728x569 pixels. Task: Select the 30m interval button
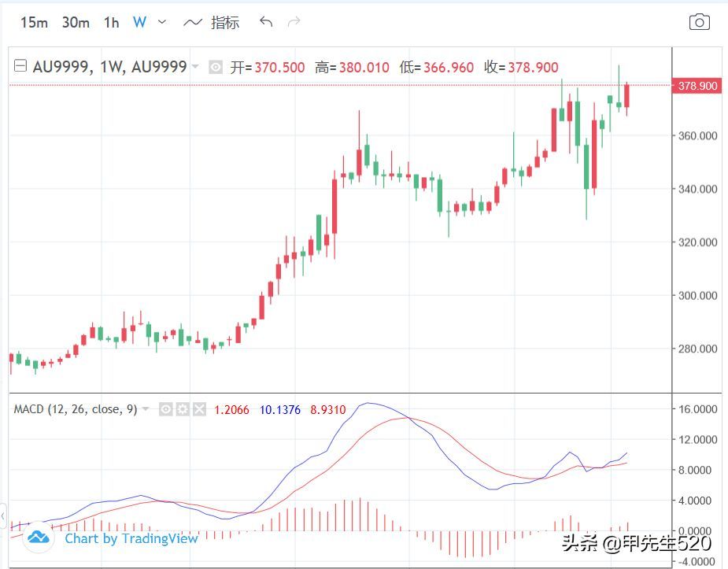pyautogui.click(x=76, y=23)
